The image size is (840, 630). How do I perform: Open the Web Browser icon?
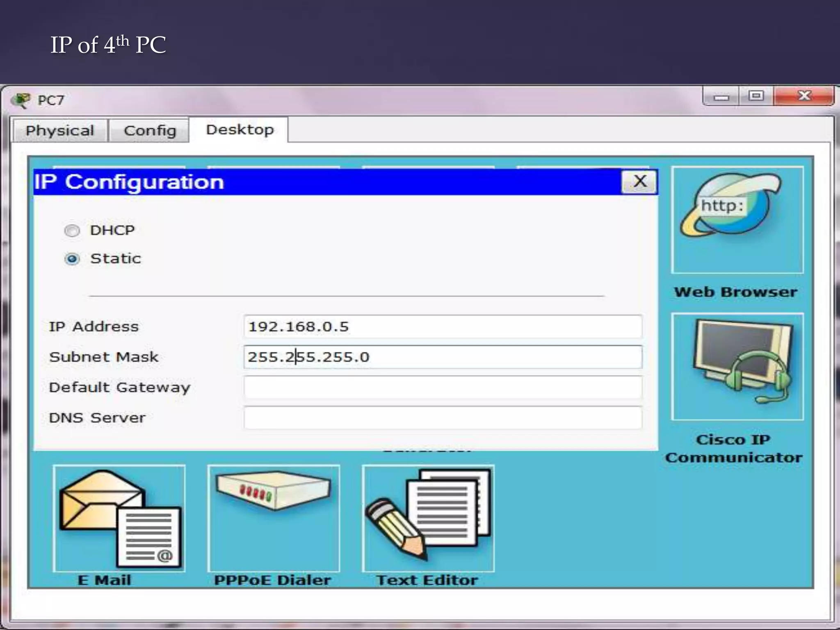coord(737,220)
